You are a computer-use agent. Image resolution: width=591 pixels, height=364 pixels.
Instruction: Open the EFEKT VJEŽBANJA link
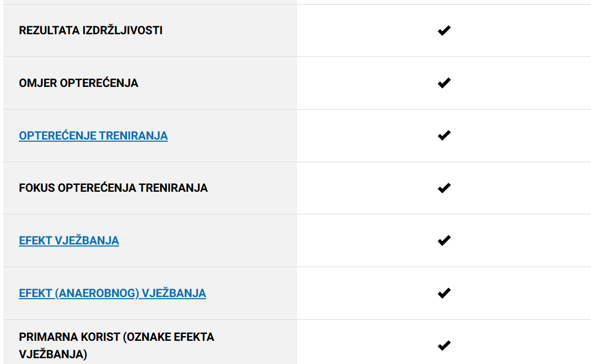point(69,240)
